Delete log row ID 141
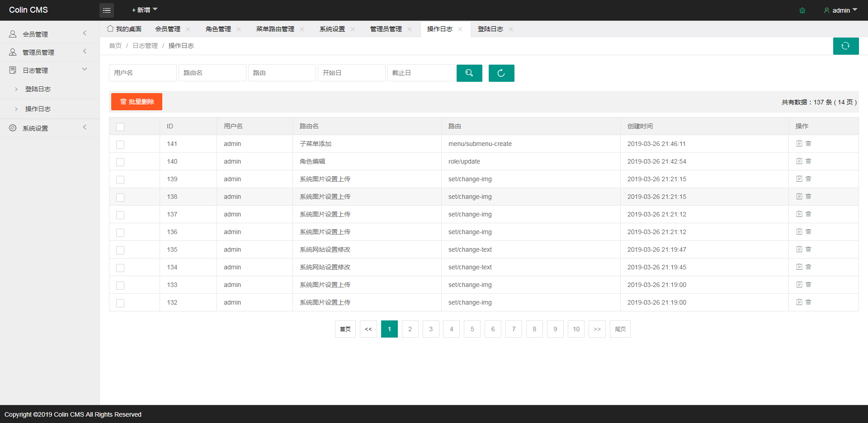868x423 pixels. point(808,144)
